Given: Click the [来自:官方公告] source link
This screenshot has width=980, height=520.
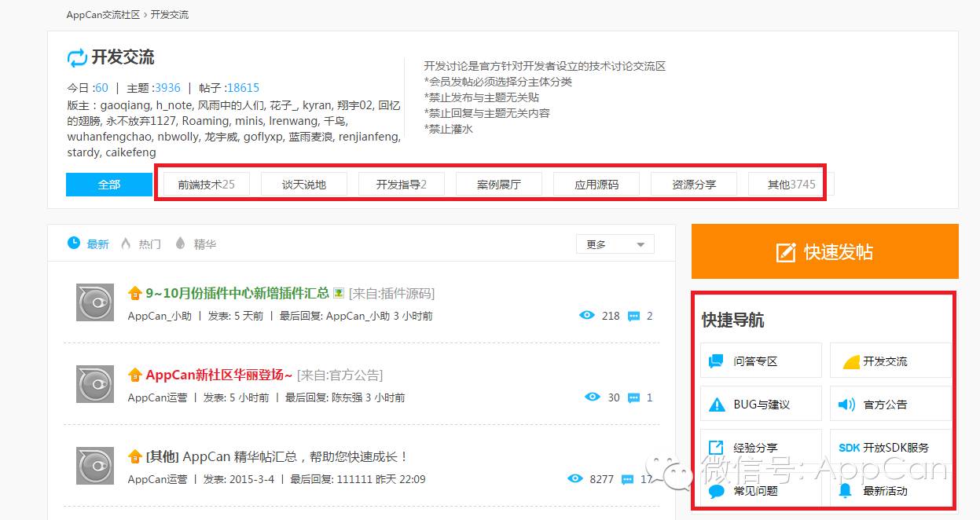Looking at the screenshot, I should coord(340,375).
